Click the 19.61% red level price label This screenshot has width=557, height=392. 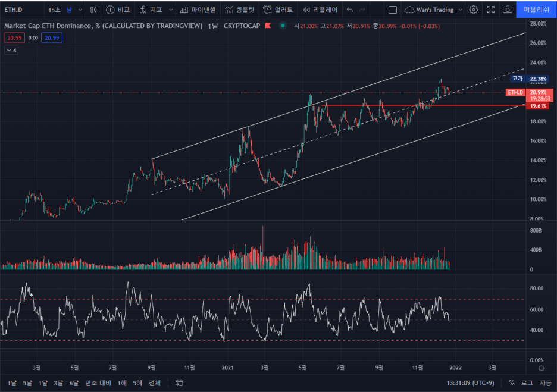click(538, 106)
